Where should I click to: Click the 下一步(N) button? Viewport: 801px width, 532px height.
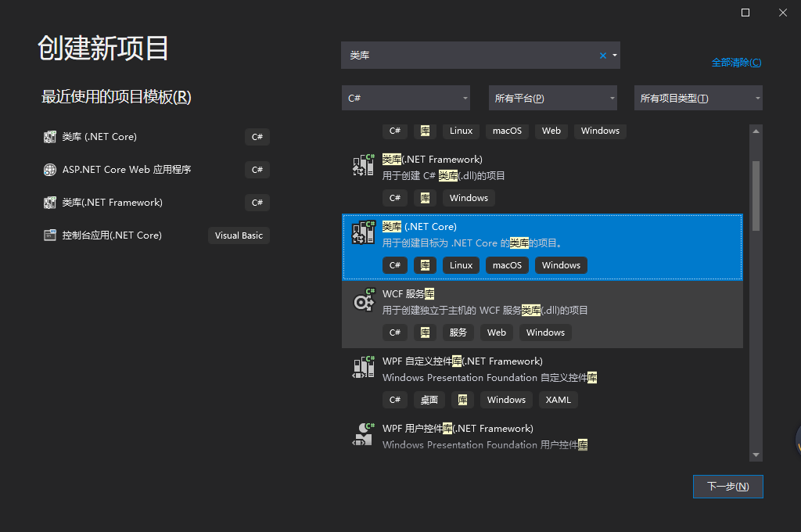click(x=727, y=486)
